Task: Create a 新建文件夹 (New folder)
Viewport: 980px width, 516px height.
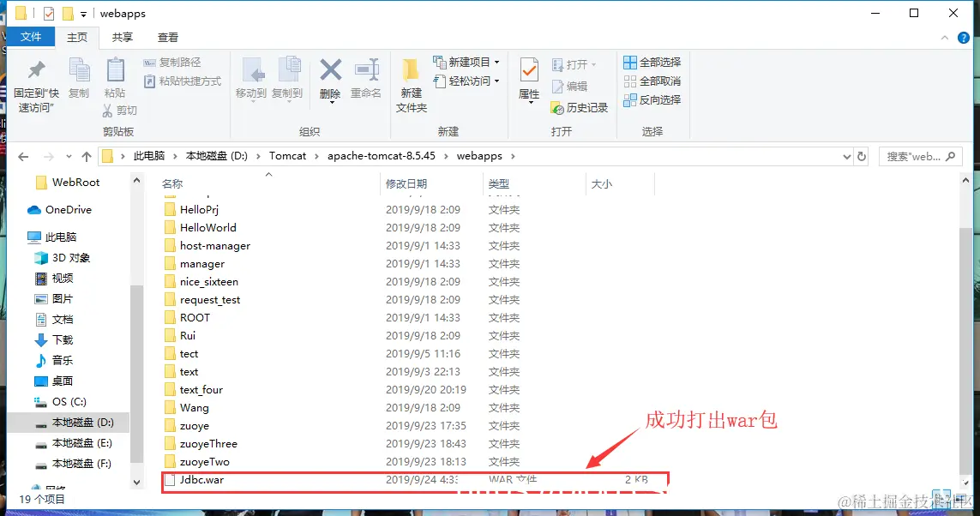Action: click(410, 83)
